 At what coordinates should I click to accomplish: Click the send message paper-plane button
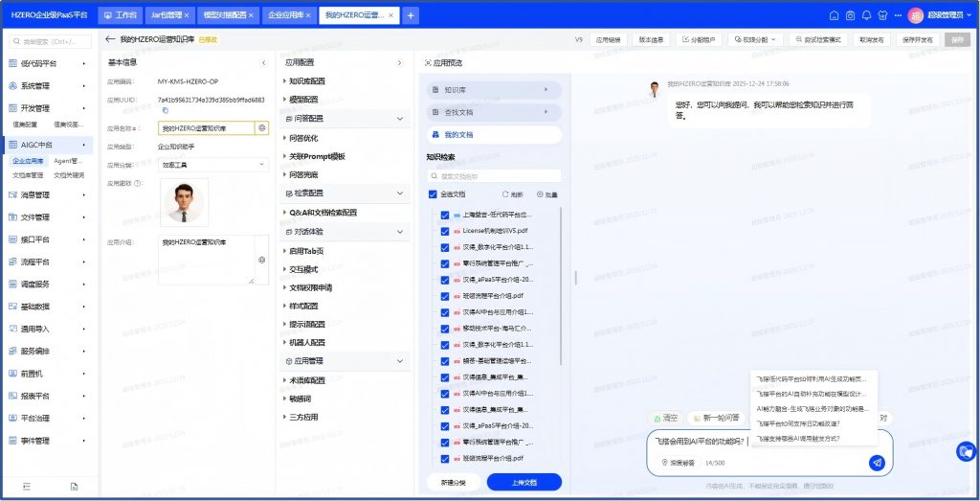click(x=877, y=463)
